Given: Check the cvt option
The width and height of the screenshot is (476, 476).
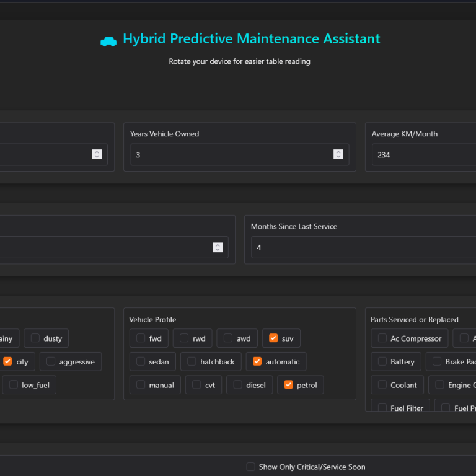Looking at the screenshot, I should click(197, 385).
